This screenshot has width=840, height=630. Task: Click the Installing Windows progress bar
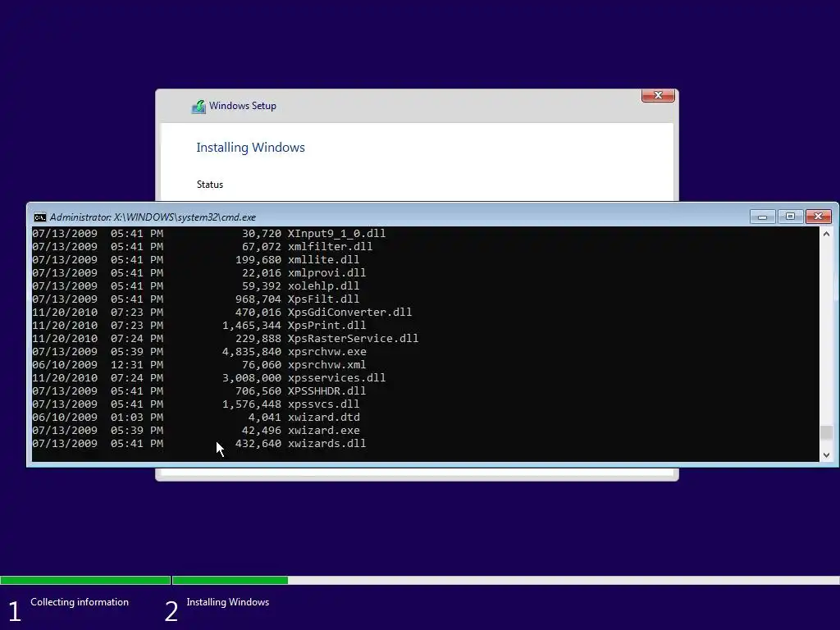[x=505, y=580]
